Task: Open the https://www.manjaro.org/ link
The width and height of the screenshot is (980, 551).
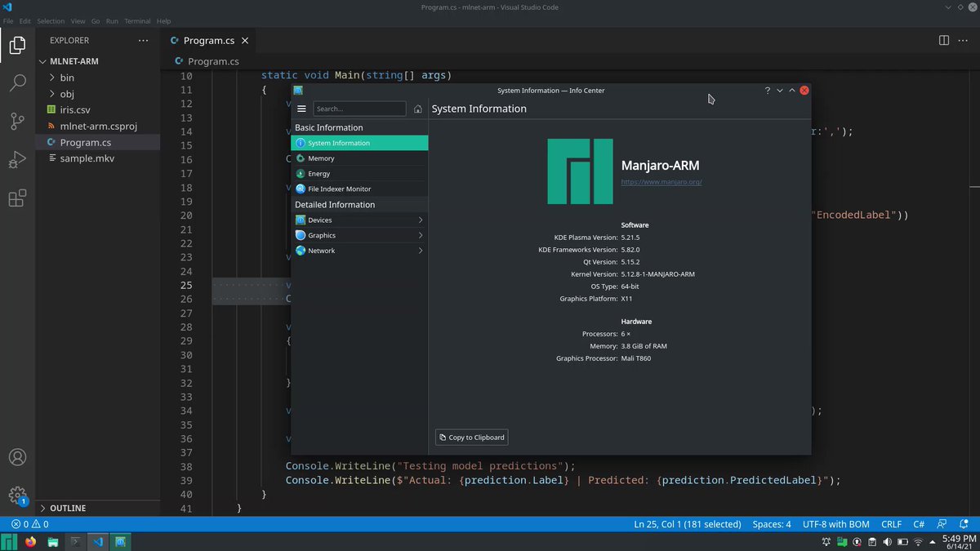Action: pos(661,182)
